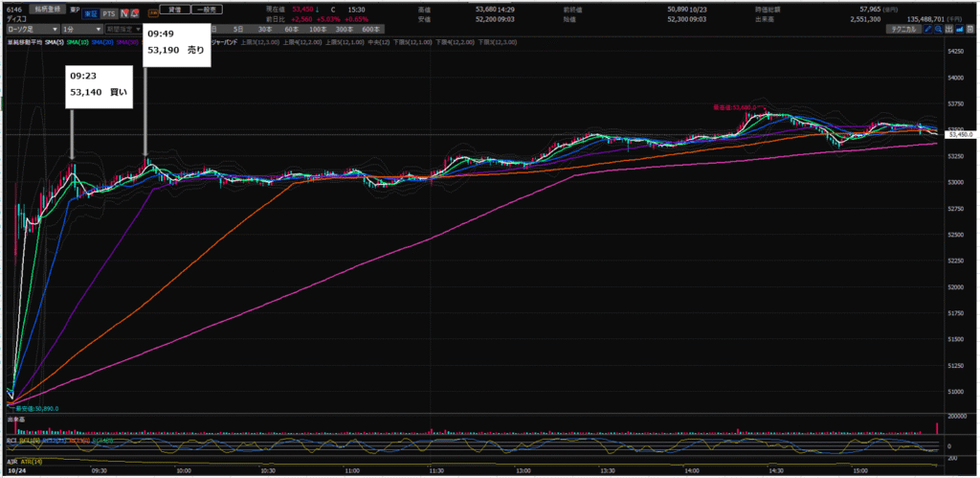Select the 300本 bar count tab
980x478 pixels.
[338, 30]
